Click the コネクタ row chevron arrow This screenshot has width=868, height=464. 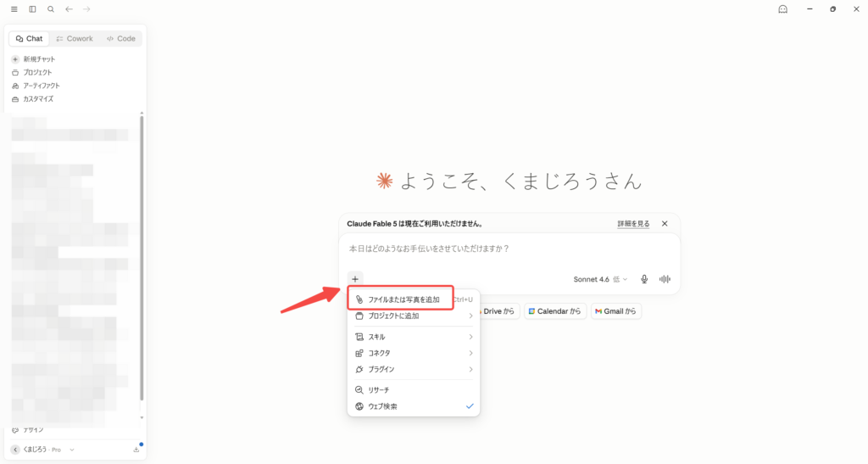coord(470,353)
